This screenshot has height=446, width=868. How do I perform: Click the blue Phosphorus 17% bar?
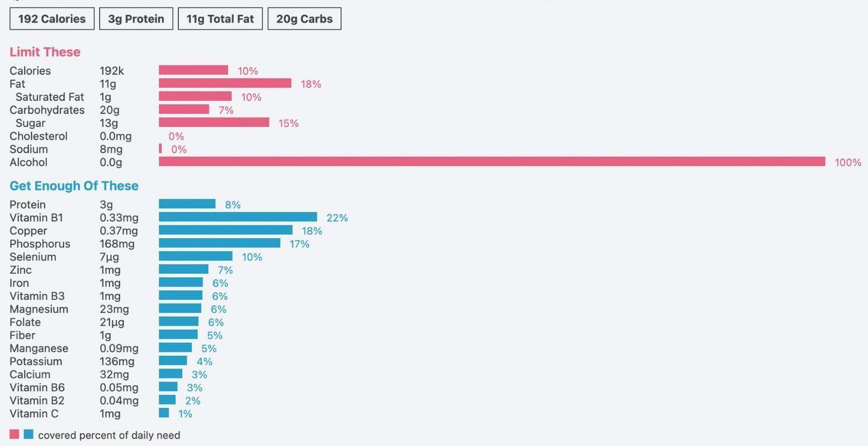click(219, 243)
